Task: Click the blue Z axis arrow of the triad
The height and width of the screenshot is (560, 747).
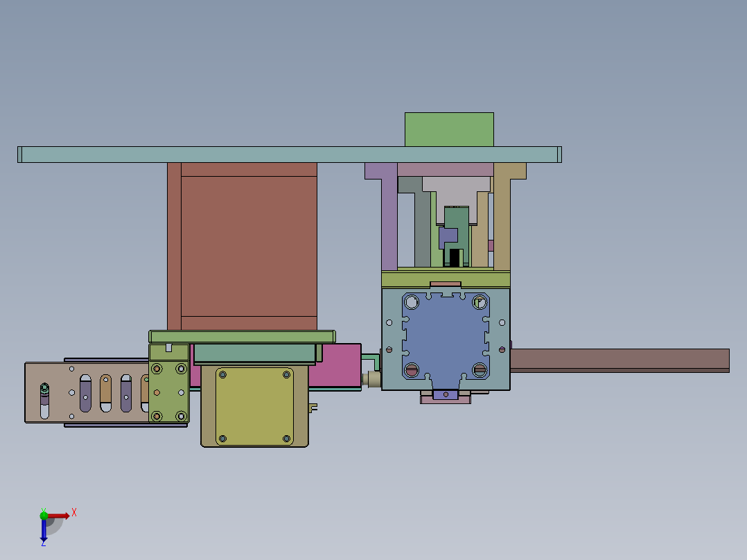Action: click(44, 530)
